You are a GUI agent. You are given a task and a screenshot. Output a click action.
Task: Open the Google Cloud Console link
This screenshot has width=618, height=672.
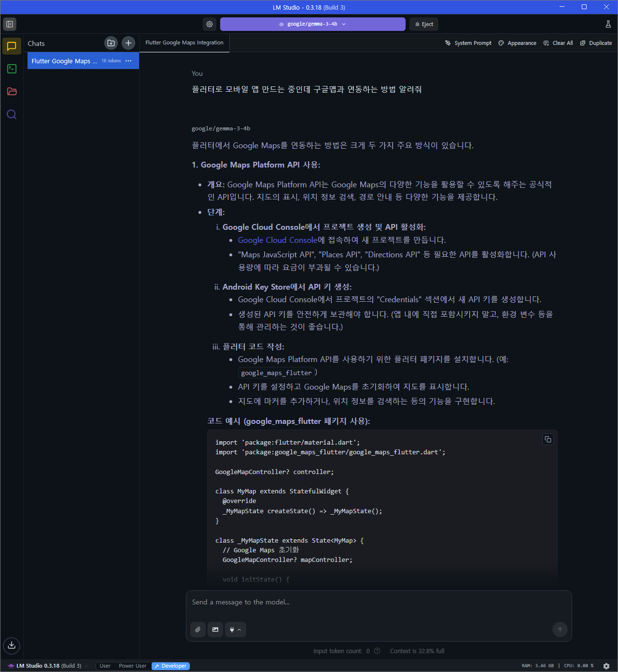[x=278, y=240]
